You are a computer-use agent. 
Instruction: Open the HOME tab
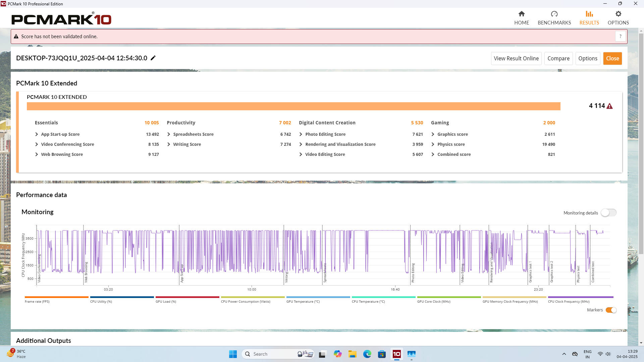point(522,18)
